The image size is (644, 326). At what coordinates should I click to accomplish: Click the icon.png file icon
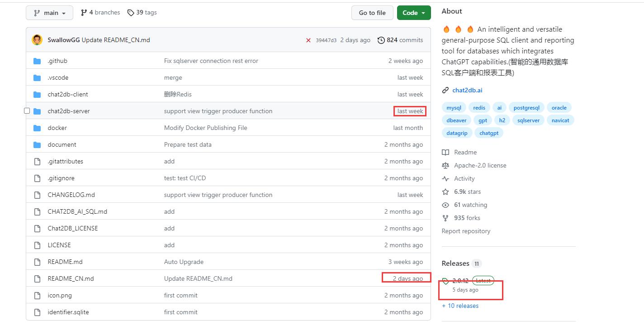click(x=37, y=295)
